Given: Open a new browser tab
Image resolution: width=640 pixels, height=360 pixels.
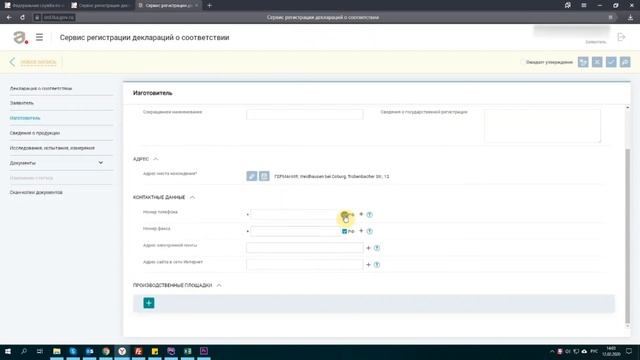Looking at the screenshot, I should tap(209, 5).
